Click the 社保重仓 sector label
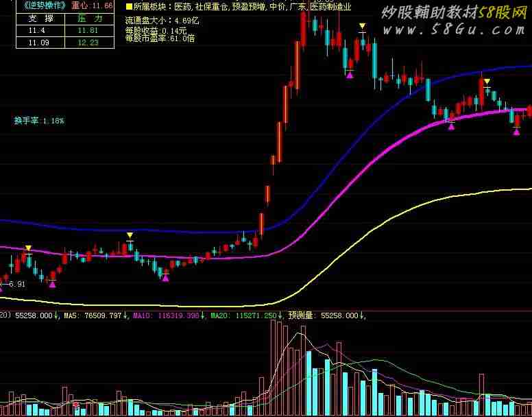 (x=211, y=6)
